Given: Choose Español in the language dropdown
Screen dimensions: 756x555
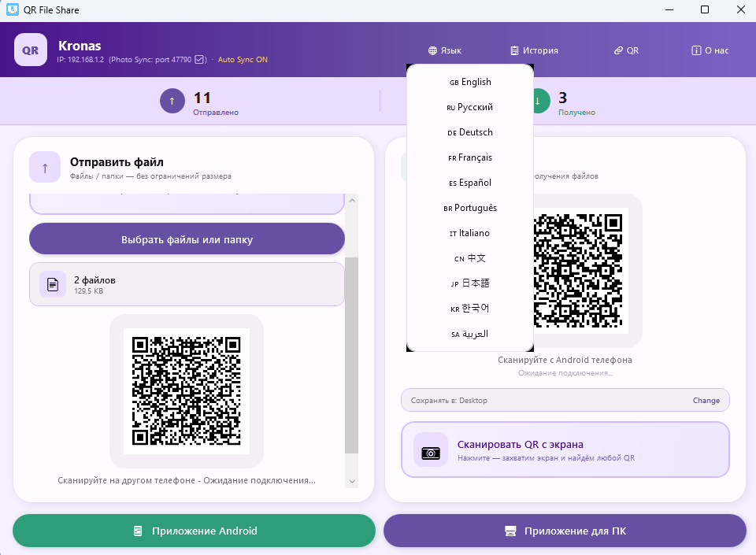Looking at the screenshot, I should 470,183.
